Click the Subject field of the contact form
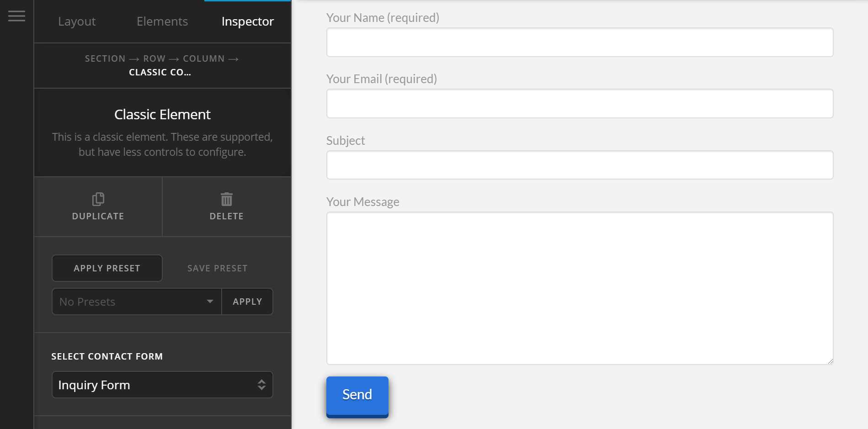Viewport: 868px width, 429px height. pos(580,165)
